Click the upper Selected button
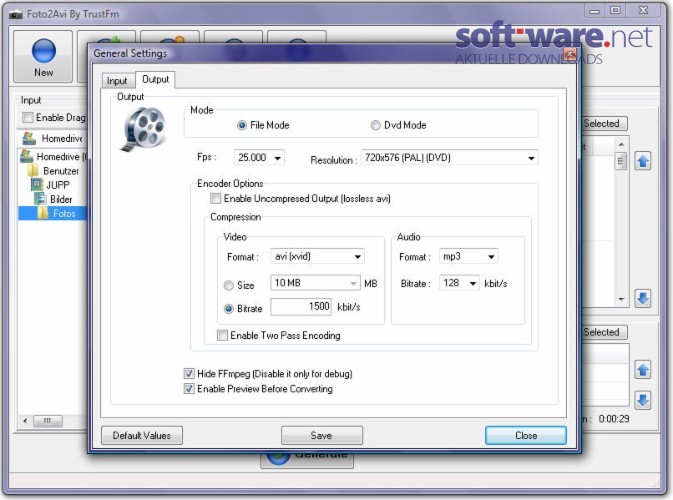Image resolution: width=673 pixels, height=500 pixels. click(x=603, y=124)
